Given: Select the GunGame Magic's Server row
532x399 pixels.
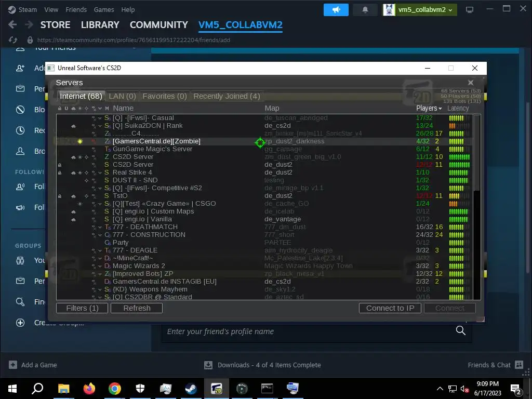Looking at the screenshot, I should pos(264,149).
